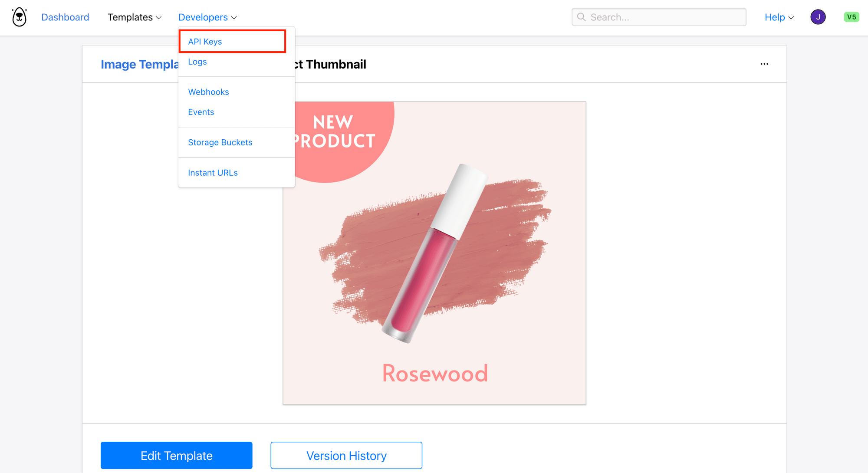Open Storage Buckets entry
The height and width of the screenshot is (473, 868).
pyautogui.click(x=220, y=142)
